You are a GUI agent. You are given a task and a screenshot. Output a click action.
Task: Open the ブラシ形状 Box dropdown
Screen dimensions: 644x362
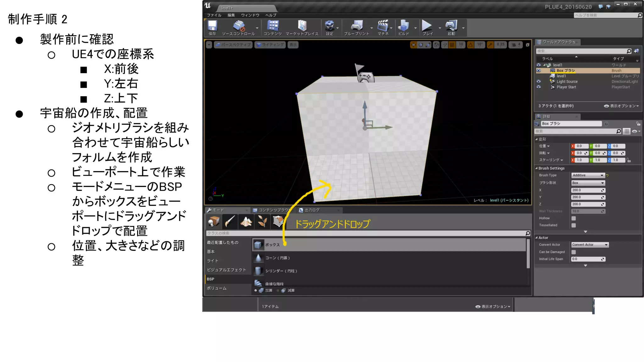coord(588,183)
